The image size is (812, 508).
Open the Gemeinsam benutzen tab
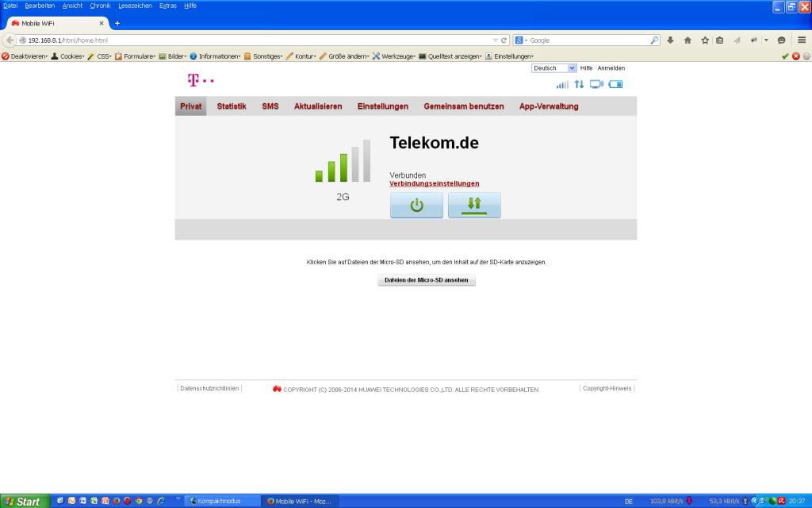click(463, 106)
